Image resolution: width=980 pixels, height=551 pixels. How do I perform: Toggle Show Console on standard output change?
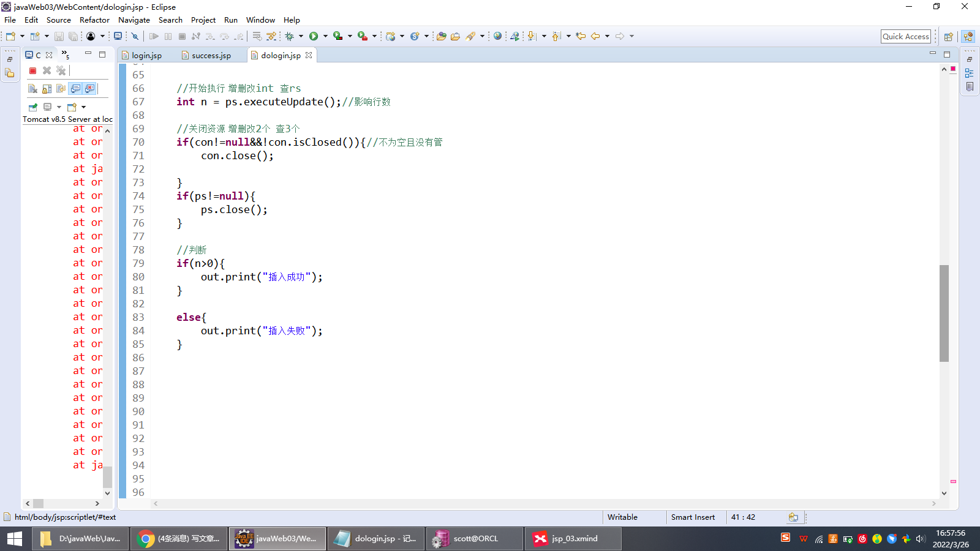click(75, 89)
